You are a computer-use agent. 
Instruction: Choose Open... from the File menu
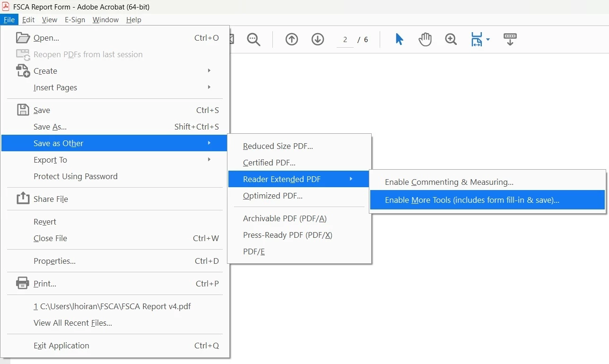pyautogui.click(x=115, y=38)
